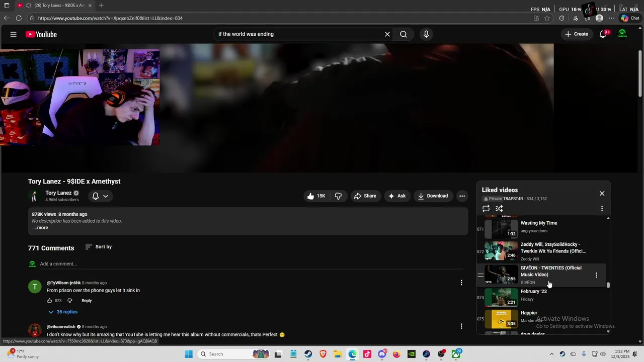Open browser profile avatar
Screen dimensions: 644x362
click(599, 18)
